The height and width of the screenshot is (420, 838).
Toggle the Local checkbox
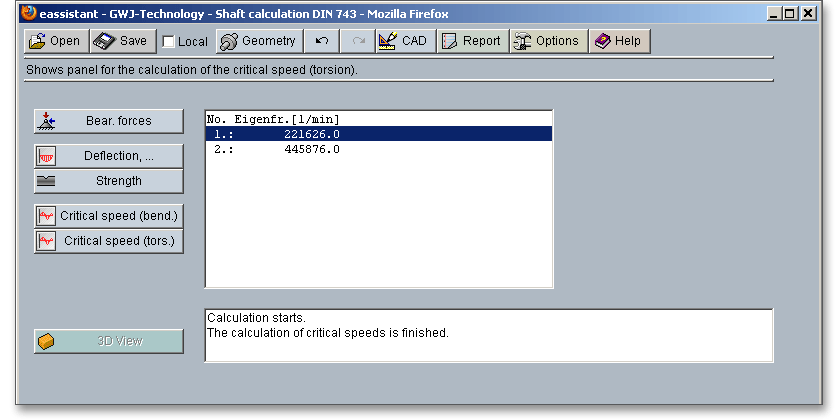coord(169,42)
